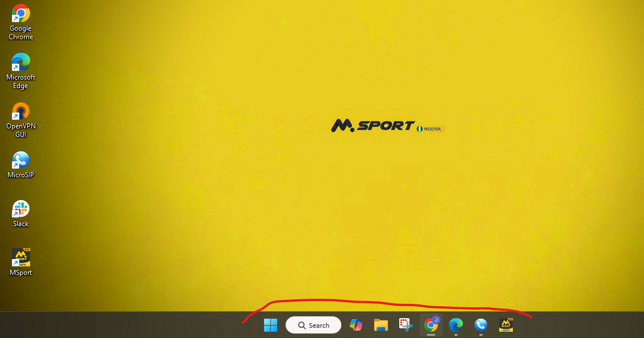
Task: Select Microsoft Edge desktop shortcut
Action: click(20, 72)
